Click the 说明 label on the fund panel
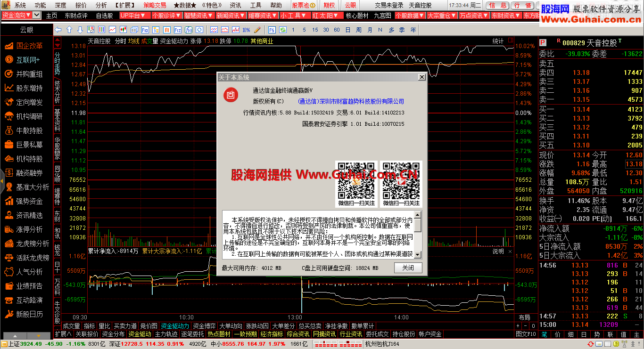The image size is (644, 349). coord(498,252)
